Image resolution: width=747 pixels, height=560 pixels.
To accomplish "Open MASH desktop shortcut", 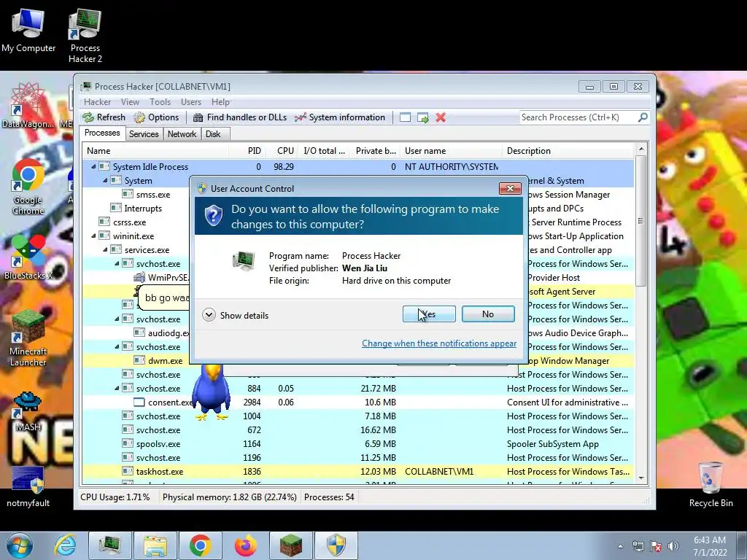I will coord(28,411).
